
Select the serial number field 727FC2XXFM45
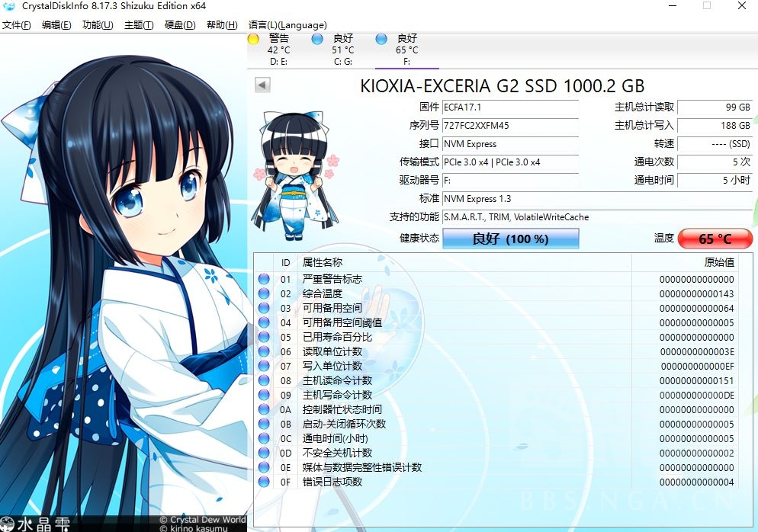tap(509, 125)
